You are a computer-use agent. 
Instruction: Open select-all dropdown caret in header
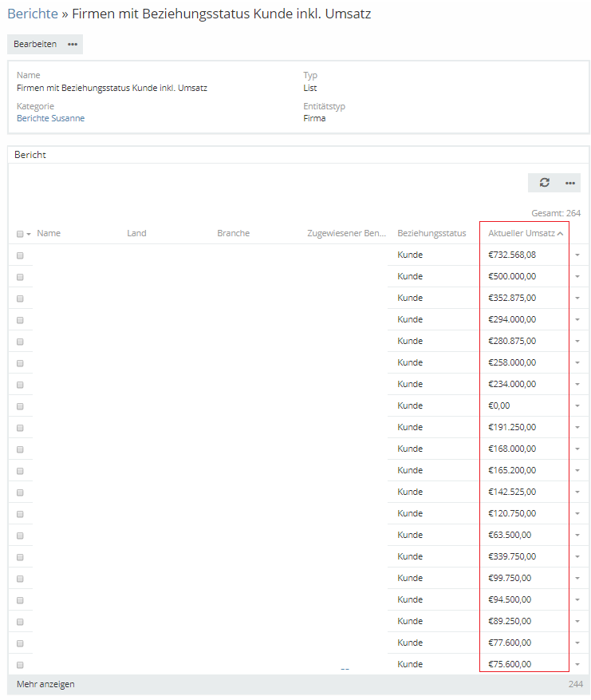coord(29,235)
